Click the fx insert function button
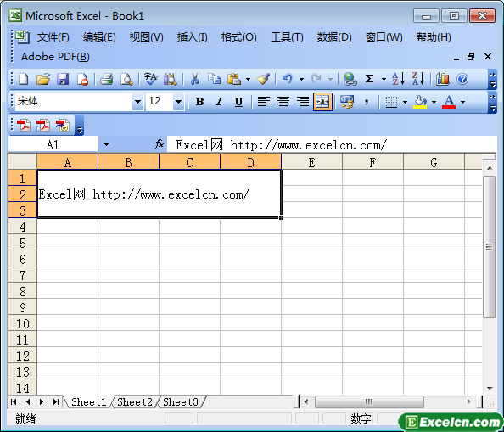This screenshot has height=432, width=504. [160, 144]
